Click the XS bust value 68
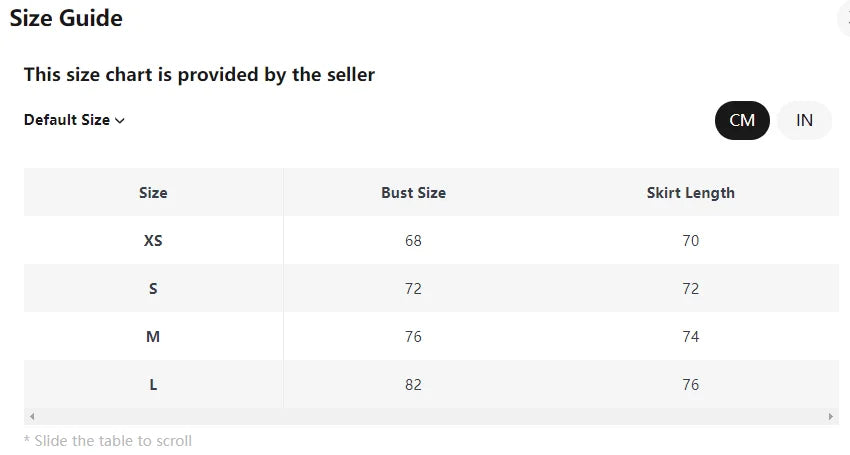This screenshot has width=850, height=455. click(x=413, y=241)
